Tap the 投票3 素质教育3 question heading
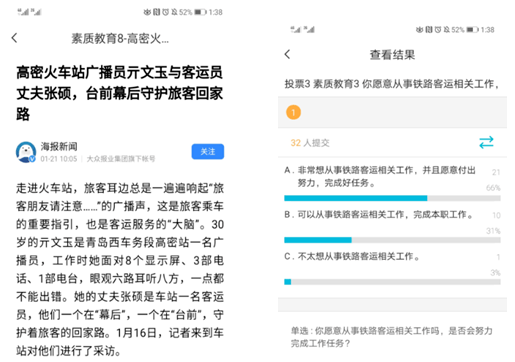The height and width of the screenshot is (362, 515). point(392,84)
